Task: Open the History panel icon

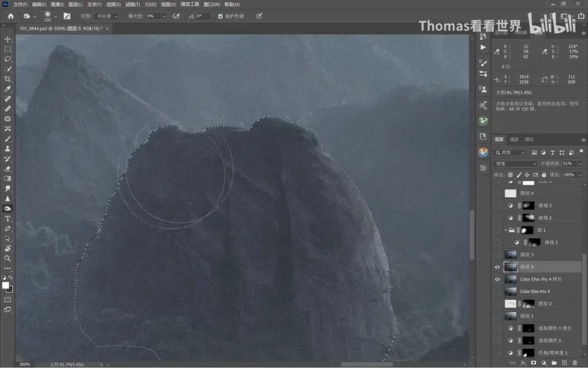Action: coord(483,37)
